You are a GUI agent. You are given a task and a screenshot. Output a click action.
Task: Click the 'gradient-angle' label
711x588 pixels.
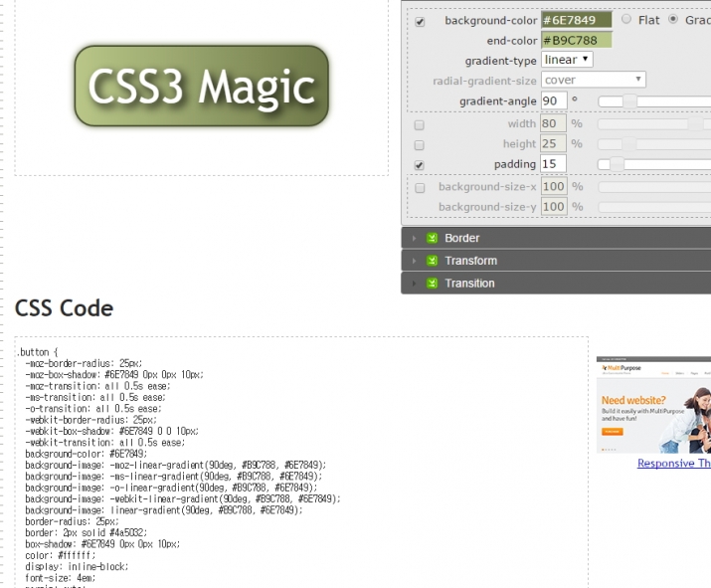pos(498,101)
